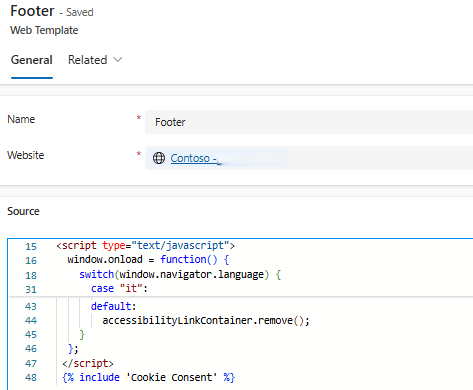
Task: Click the include 'Cookie Consent' line
Action: tap(149, 377)
